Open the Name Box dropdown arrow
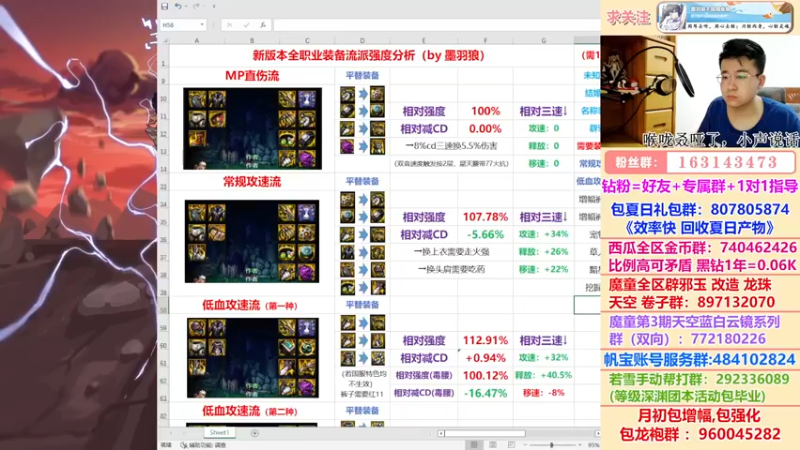This screenshot has height=450, width=800. (x=202, y=24)
